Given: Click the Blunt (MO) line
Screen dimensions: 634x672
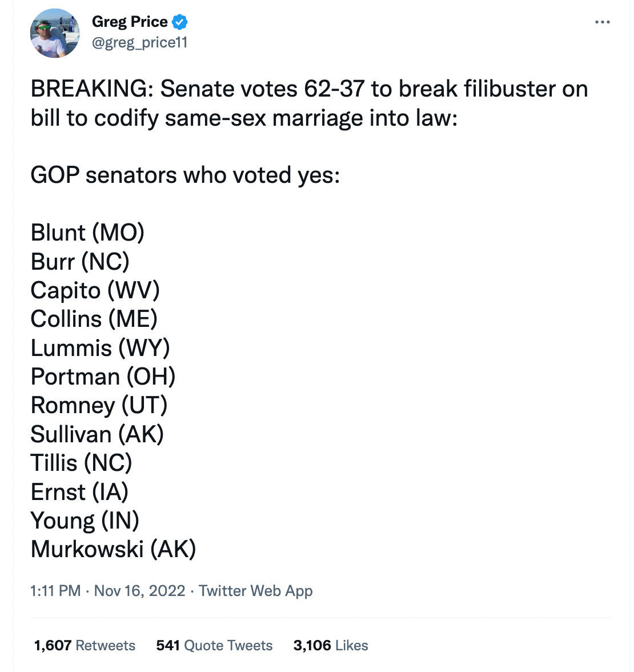Looking at the screenshot, I should click(x=87, y=233).
